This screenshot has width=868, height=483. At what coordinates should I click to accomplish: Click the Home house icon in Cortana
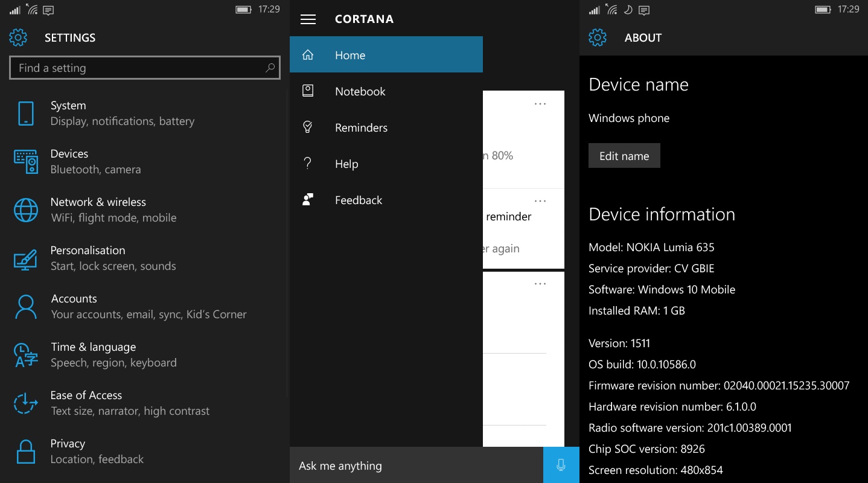tap(308, 55)
